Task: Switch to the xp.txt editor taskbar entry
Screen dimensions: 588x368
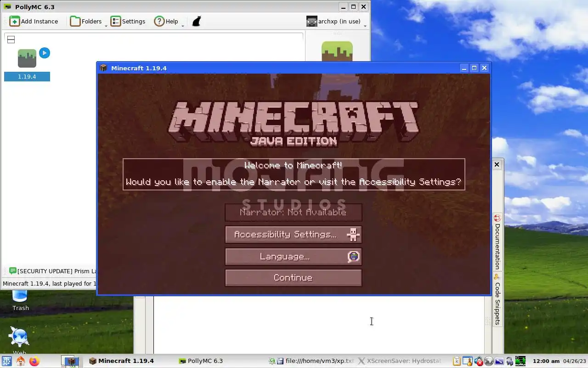Action: [x=311, y=361]
